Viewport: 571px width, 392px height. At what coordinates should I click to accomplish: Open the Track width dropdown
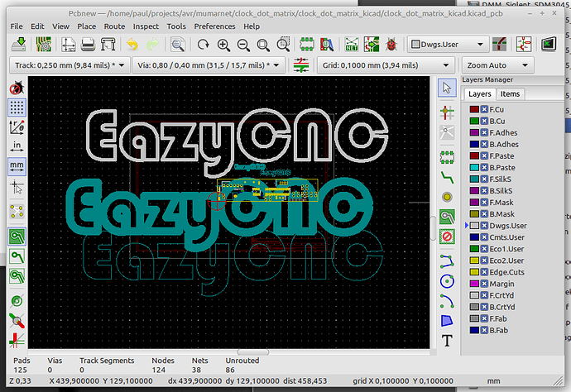(70, 65)
